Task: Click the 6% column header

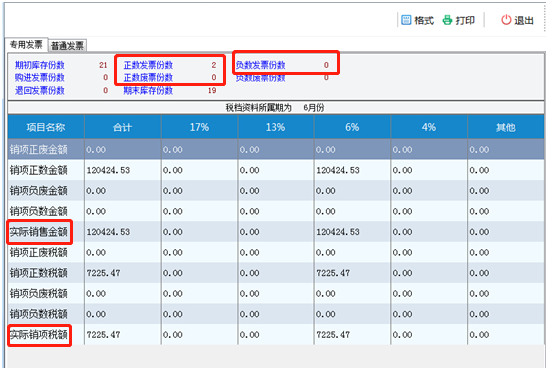Action: tap(352, 127)
